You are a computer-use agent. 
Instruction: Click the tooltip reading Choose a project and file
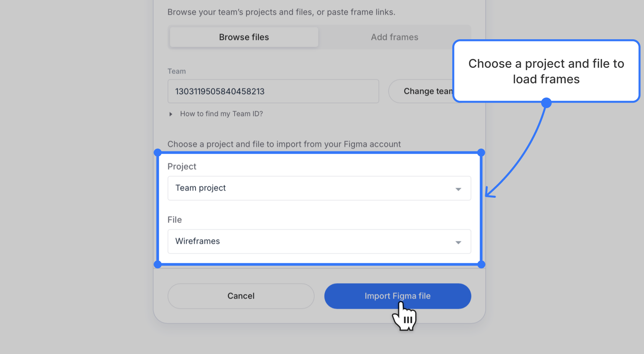click(546, 71)
